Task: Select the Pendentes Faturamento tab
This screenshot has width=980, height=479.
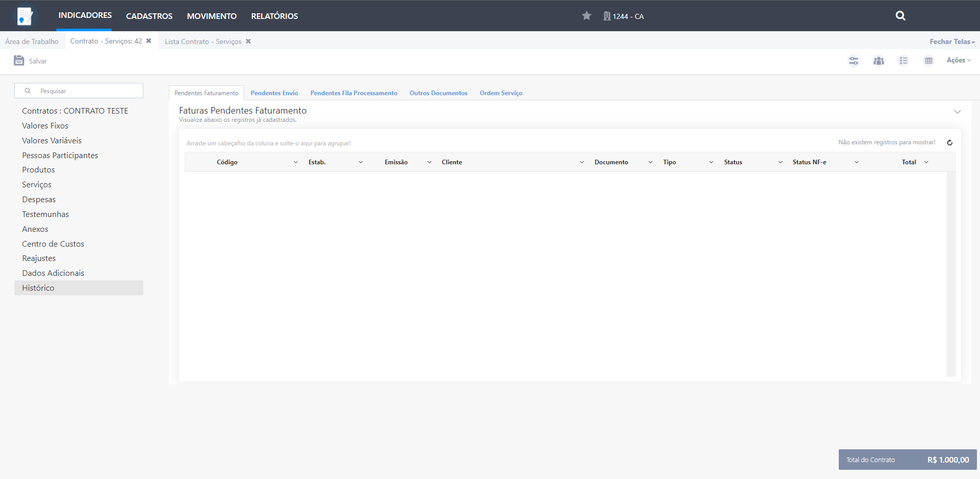Action: click(x=206, y=93)
